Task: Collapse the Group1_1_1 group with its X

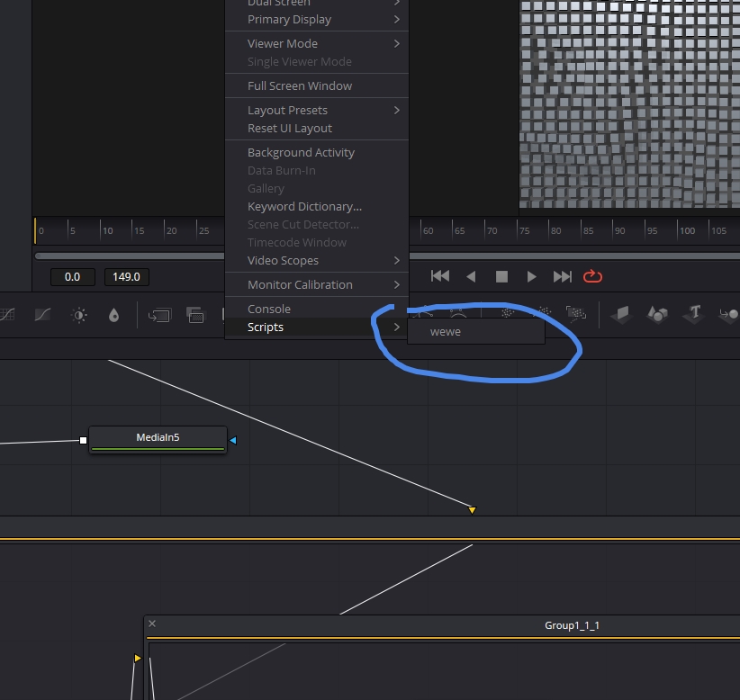Action: (x=152, y=624)
